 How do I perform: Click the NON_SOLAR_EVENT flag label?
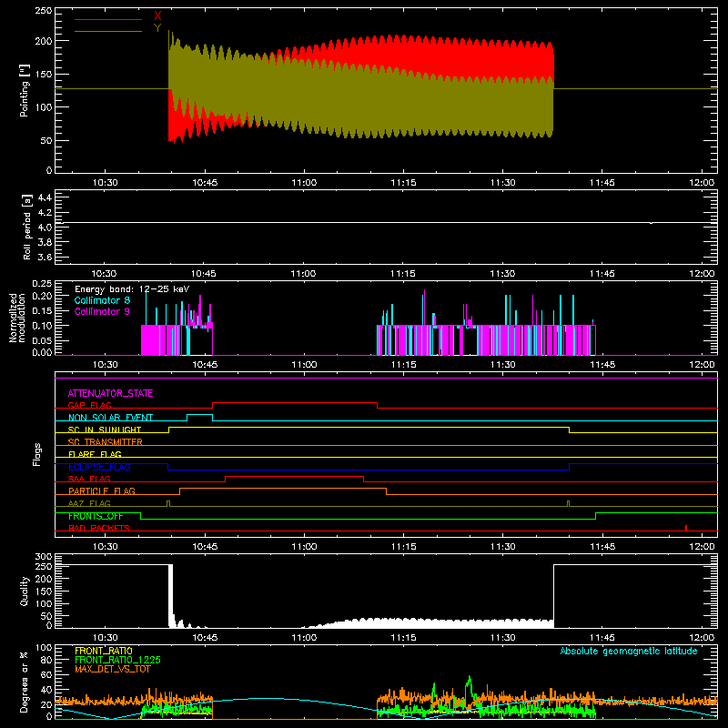(110, 418)
